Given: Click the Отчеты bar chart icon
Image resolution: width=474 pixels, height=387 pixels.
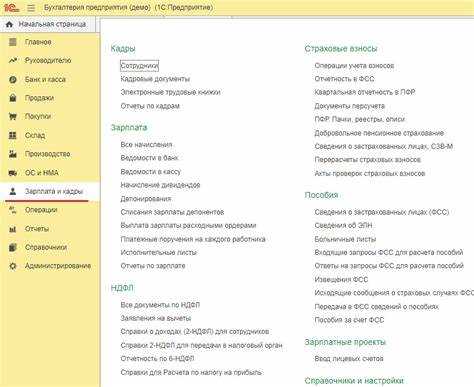Looking at the screenshot, I should click(x=13, y=229).
